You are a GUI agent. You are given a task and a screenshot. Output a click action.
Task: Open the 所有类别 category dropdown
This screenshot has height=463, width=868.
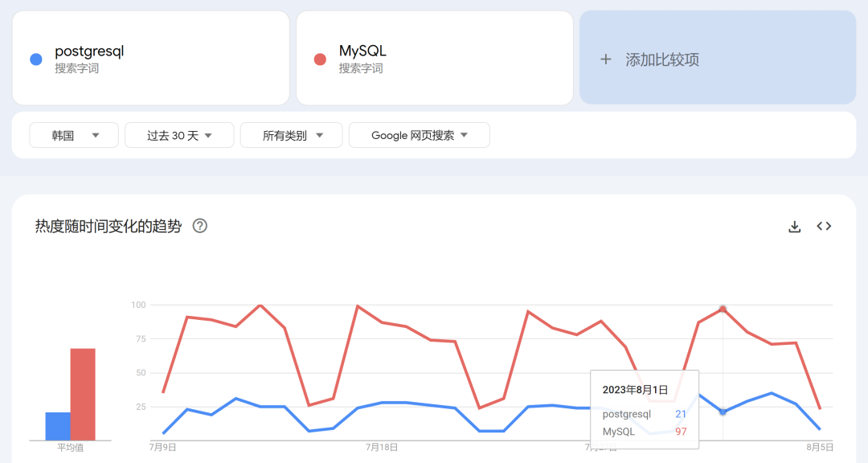pos(291,135)
